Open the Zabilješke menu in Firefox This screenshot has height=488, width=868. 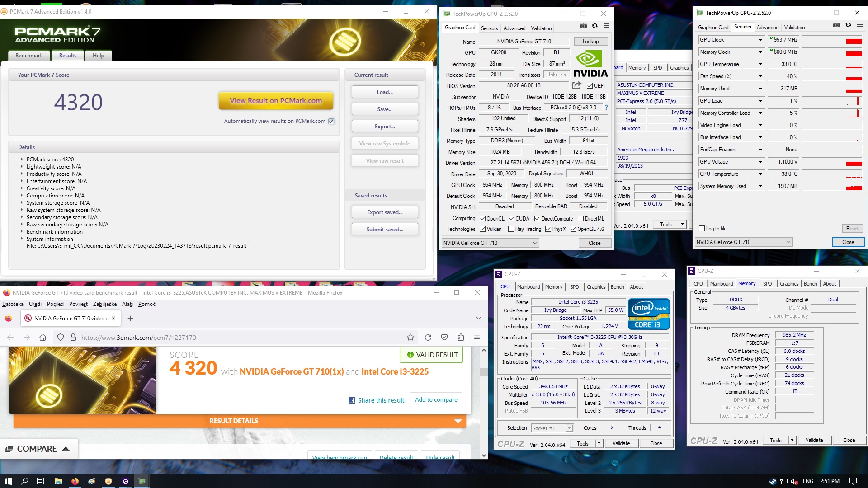pyautogui.click(x=105, y=304)
